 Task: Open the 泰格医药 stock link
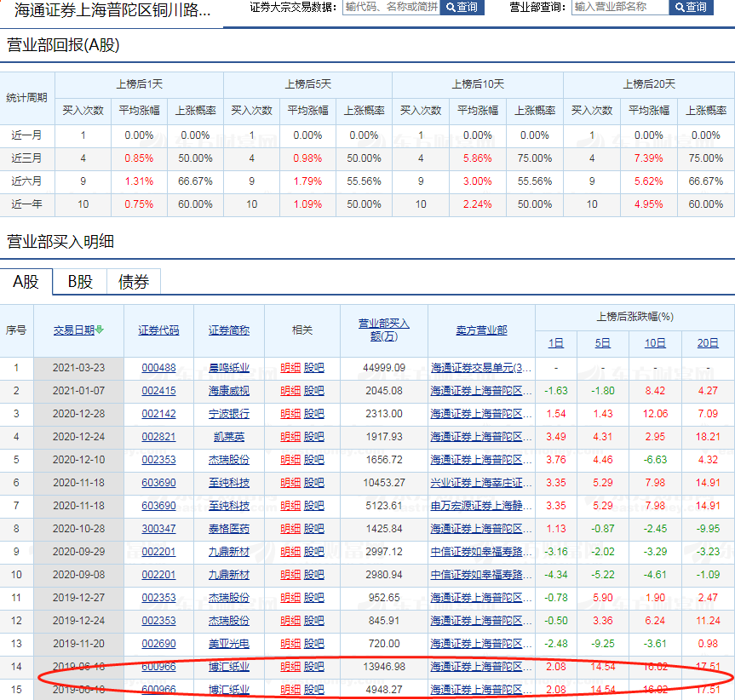[229, 529]
